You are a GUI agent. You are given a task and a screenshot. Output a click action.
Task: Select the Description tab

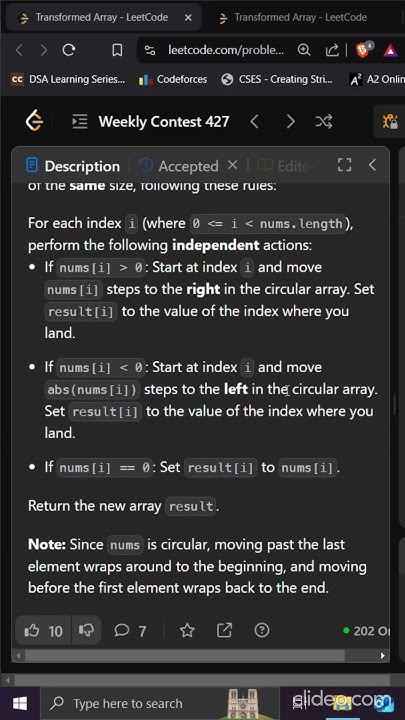73,166
